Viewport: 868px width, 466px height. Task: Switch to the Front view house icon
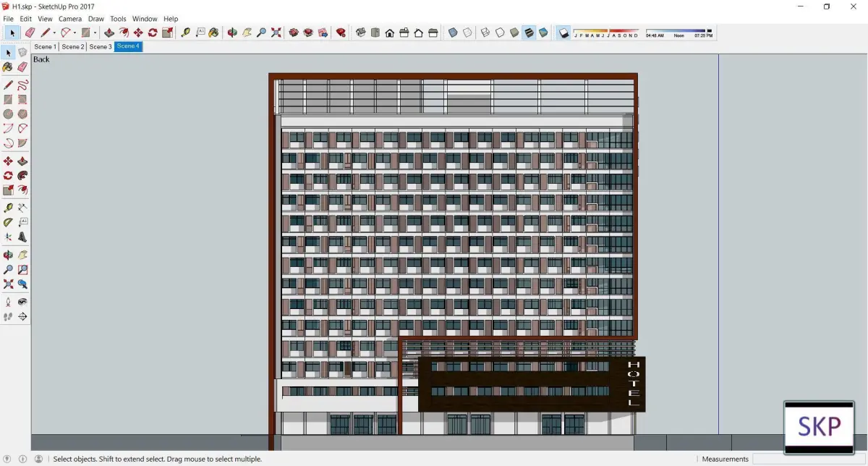tap(390, 33)
